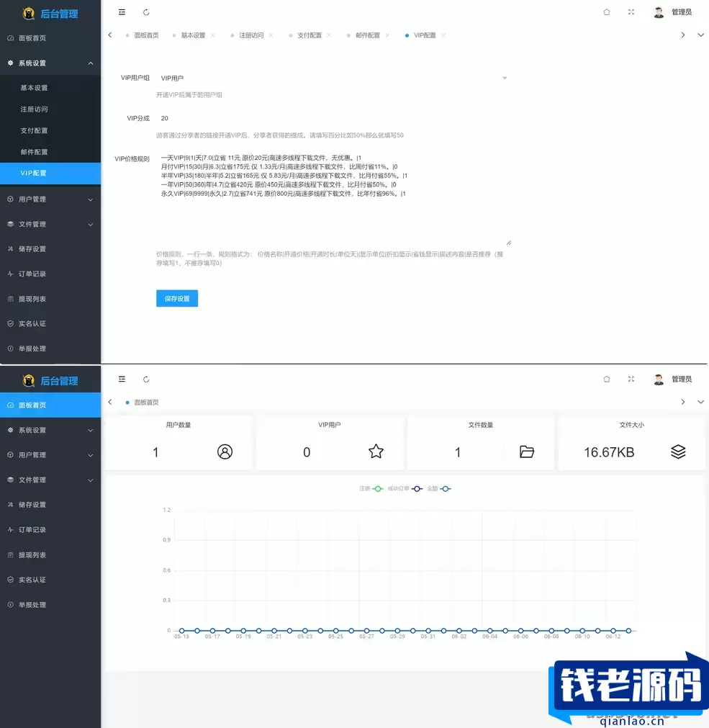Toggle the 成功订单 series in the chart legend
The image size is (709, 728).
405,489
